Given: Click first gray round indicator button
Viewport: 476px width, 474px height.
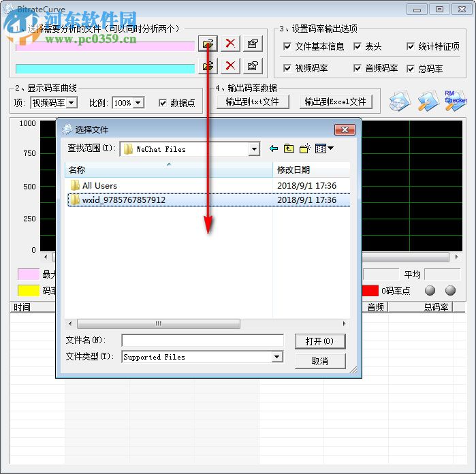Looking at the screenshot, I should pos(430,291).
